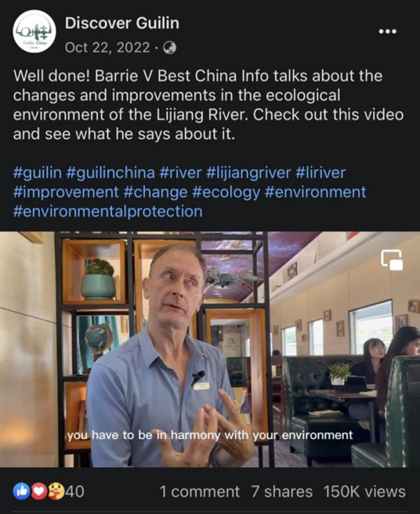Tap the picture-in-picture icon on video

pos(392,260)
